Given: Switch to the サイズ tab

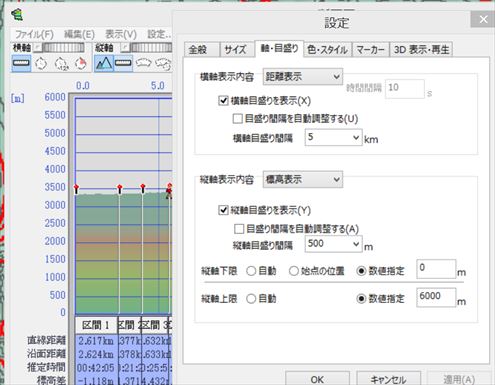Looking at the screenshot, I should (x=236, y=50).
